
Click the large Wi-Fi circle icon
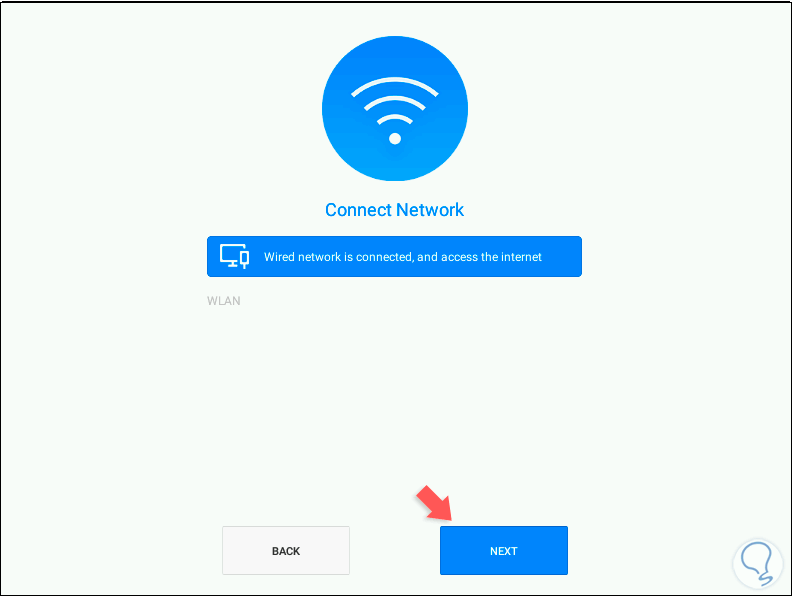click(394, 108)
